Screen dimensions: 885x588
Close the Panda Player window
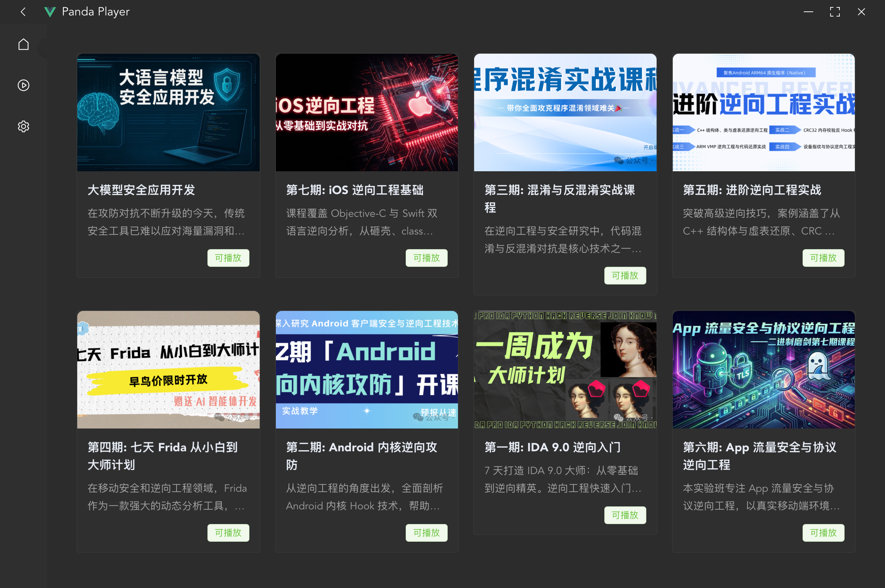pyautogui.click(x=861, y=12)
